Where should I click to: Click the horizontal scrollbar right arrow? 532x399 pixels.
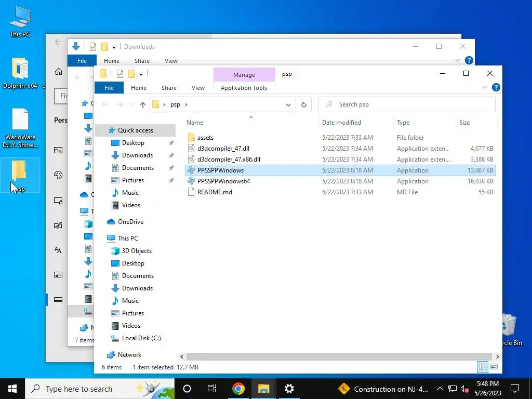point(497,356)
